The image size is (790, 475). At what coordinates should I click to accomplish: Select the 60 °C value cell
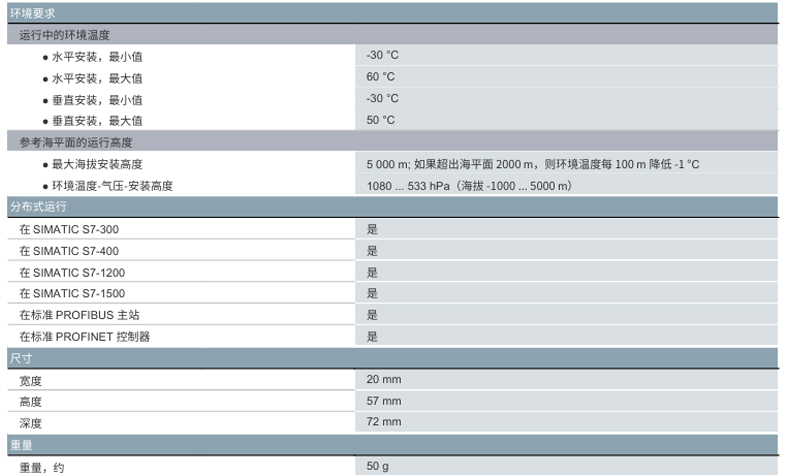pyautogui.click(x=381, y=77)
